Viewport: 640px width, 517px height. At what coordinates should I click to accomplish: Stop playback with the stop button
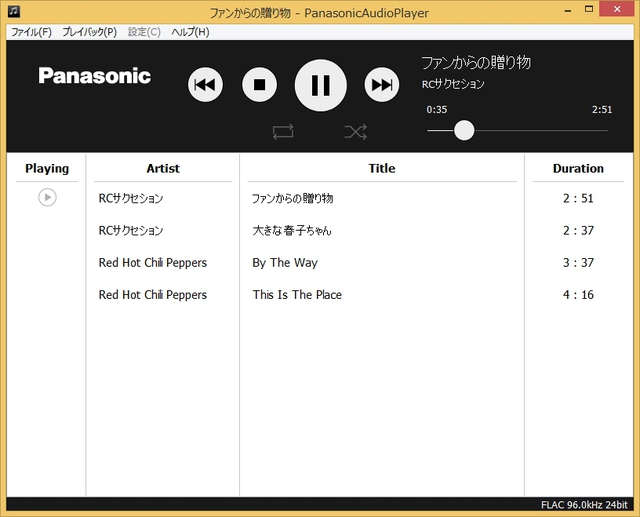pyautogui.click(x=260, y=85)
